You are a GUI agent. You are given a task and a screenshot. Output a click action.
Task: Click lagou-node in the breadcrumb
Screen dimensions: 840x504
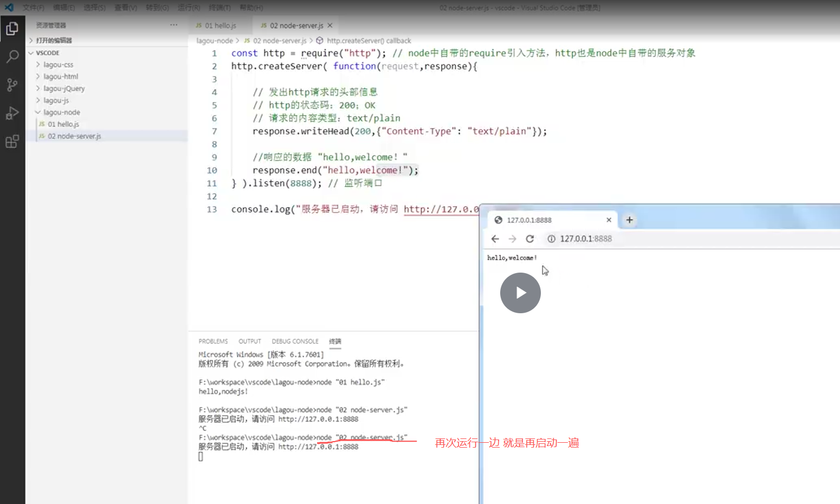pyautogui.click(x=215, y=41)
